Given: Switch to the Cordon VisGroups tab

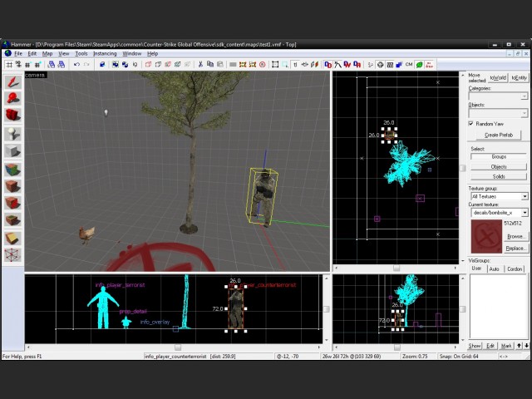Looking at the screenshot, I should click(515, 268).
